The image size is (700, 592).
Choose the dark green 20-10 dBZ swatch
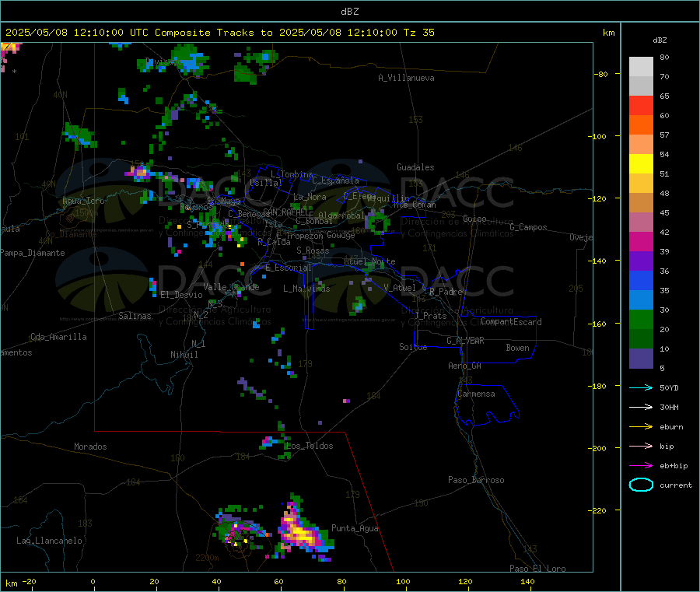[641, 339]
